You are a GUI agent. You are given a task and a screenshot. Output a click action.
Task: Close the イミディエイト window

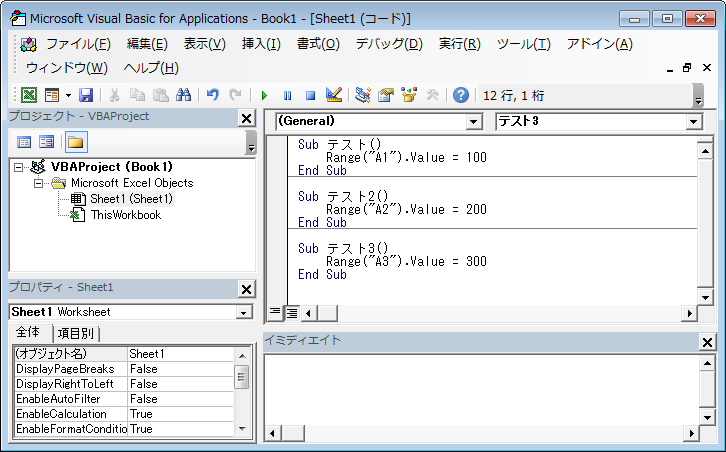pos(707,342)
